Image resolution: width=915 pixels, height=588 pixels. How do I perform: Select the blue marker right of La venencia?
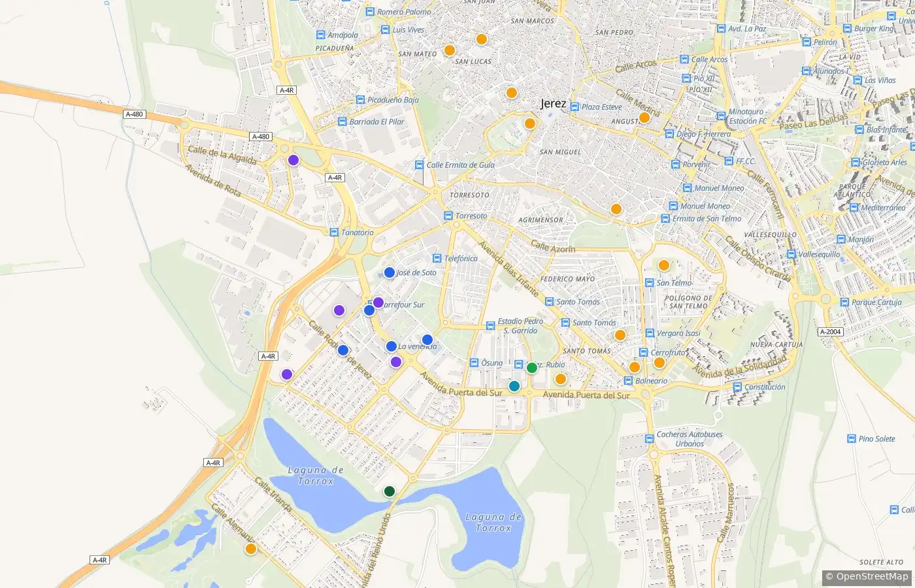click(427, 340)
